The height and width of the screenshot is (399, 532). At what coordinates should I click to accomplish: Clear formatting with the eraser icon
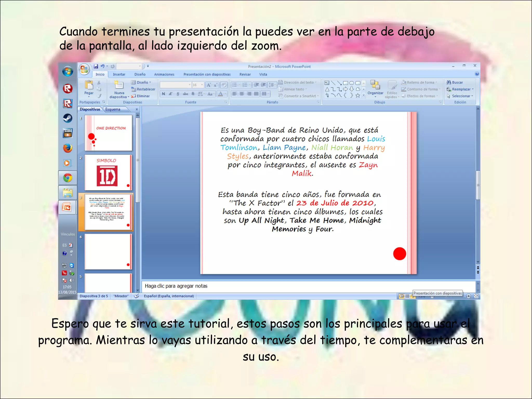pyautogui.click(x=224, y=85)
